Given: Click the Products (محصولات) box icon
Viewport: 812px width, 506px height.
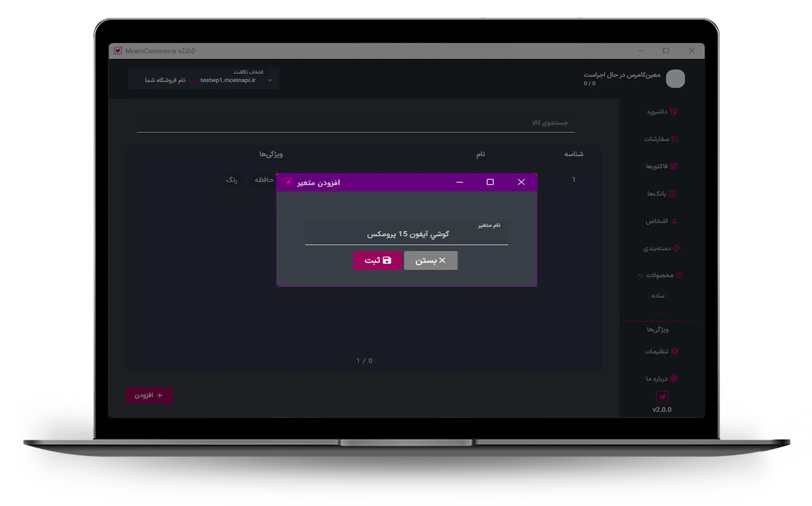Looking at the screenshot, I should pos(680,275).
